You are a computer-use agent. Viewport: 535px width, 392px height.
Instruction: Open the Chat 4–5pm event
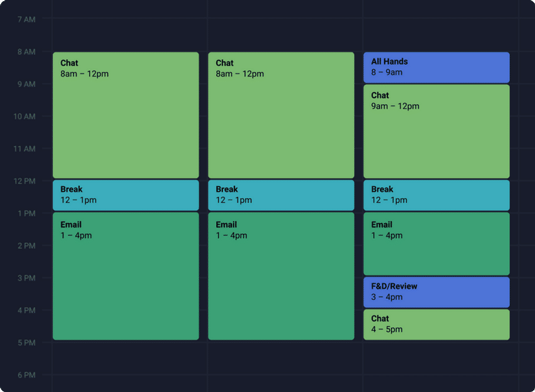(436, 324)
